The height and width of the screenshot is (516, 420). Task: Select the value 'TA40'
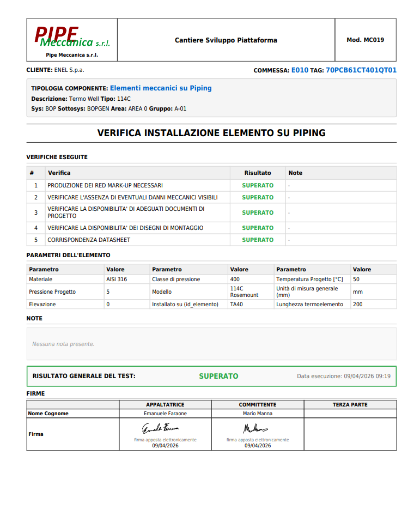point(236,304)
